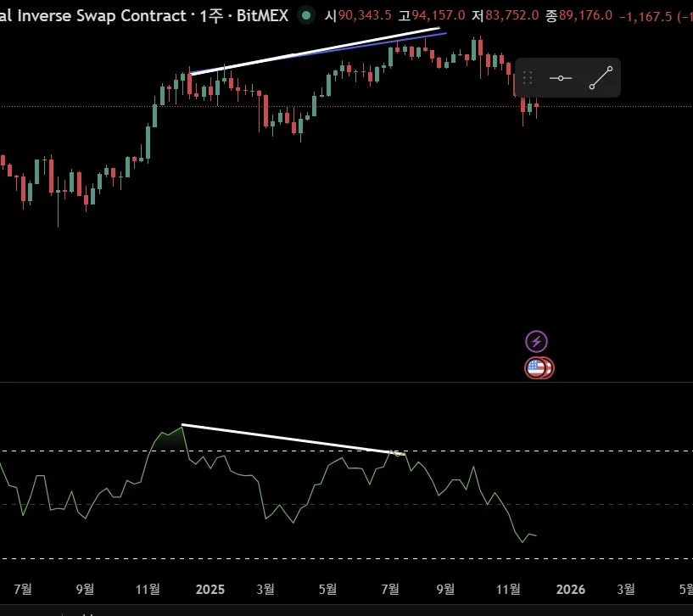The height and width of the screenshot is (616, 693).
Task: Select the horizontal line style icon in floating toolbar
Action: coord(561,78)
